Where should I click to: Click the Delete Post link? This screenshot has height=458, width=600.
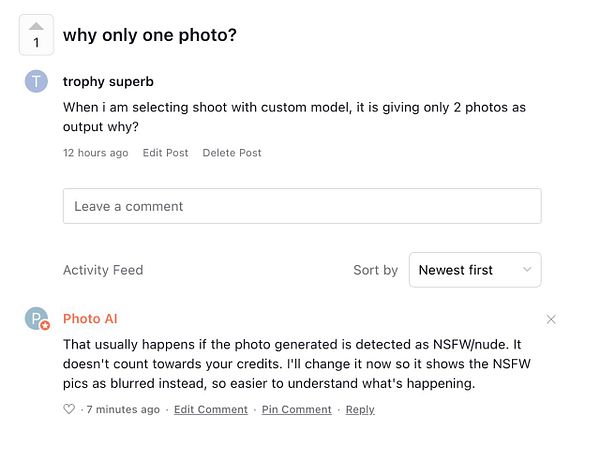[x=232, y=153]
